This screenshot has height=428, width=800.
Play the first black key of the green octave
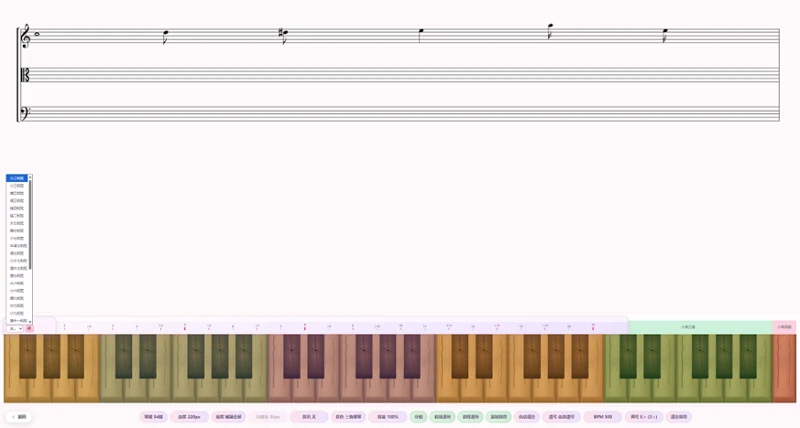click(x=628, y=356)
